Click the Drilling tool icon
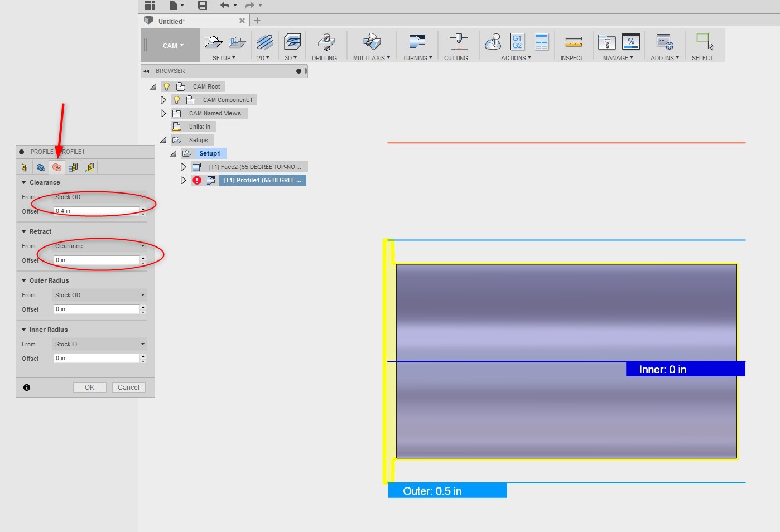 [x=325, y=42]
